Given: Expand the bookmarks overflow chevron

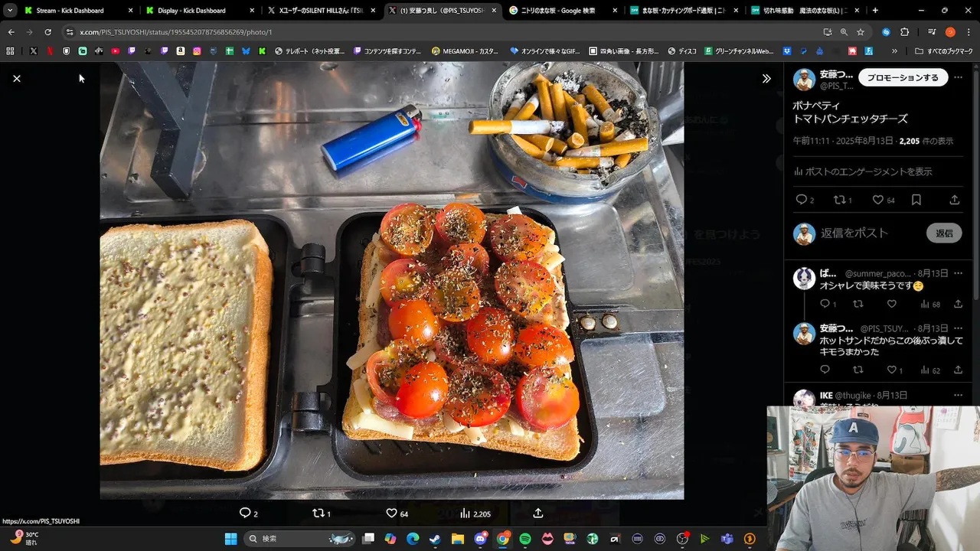Looking at the screenshot, I should [x=894, y=51].
